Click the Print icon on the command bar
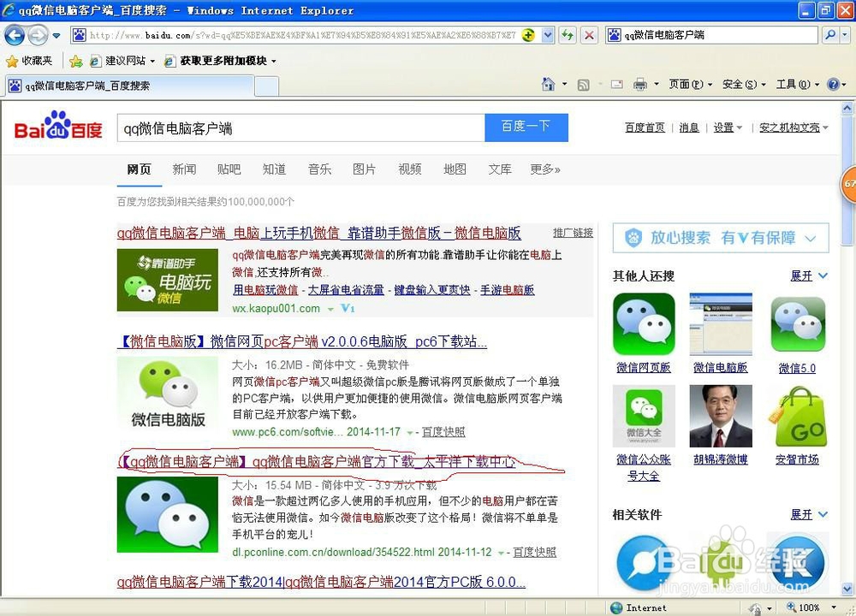 [x=641, y=85]
